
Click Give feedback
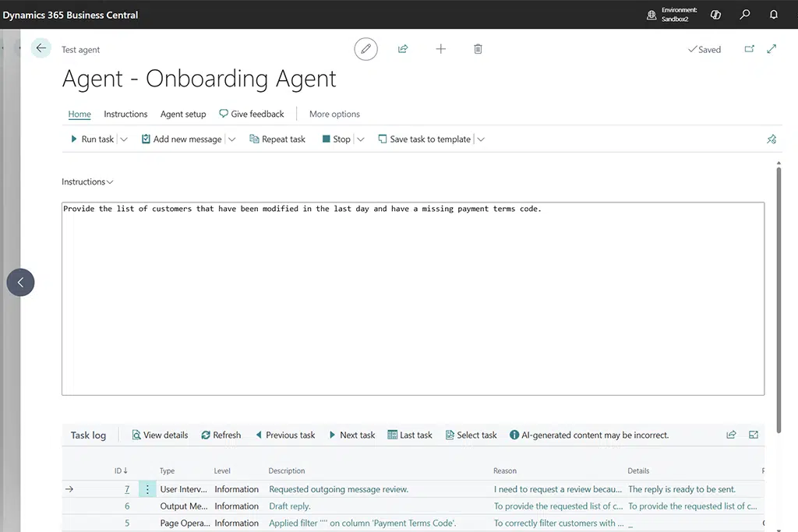coord(252,114)
